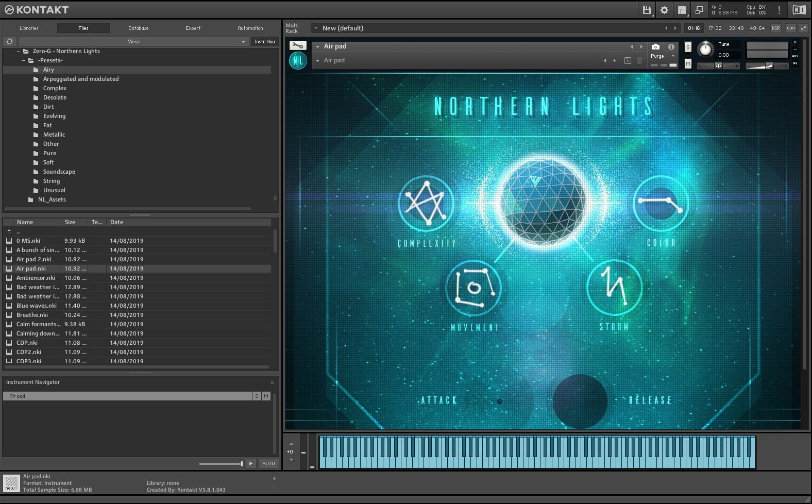
Task: Adjust preview volume slider
Action: click(x=221, y=463)
